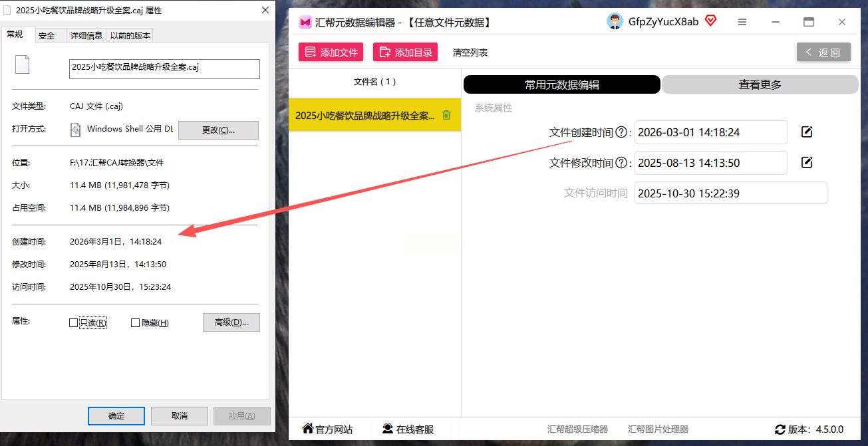The height and width of the screenshot is (446, 868).
Task: Click the user avatar icon
Action: coord(615,22)
